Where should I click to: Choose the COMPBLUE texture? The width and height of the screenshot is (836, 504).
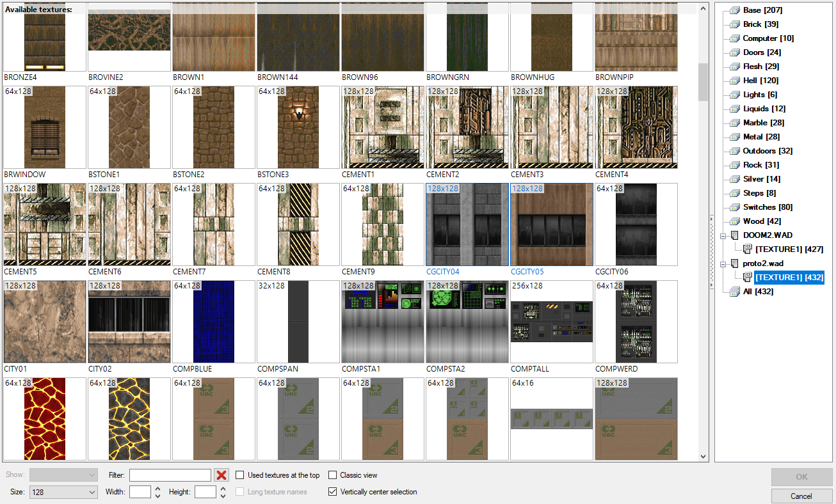[x=213, y=322]
